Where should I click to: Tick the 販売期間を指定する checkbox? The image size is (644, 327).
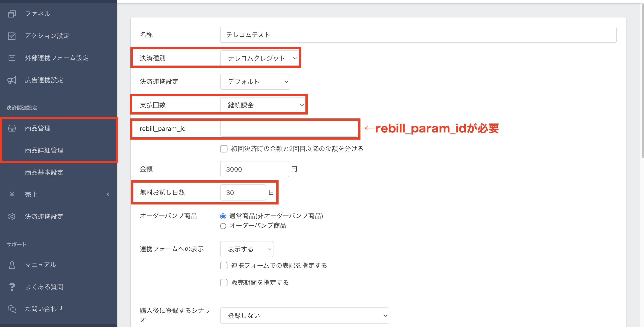224,282
